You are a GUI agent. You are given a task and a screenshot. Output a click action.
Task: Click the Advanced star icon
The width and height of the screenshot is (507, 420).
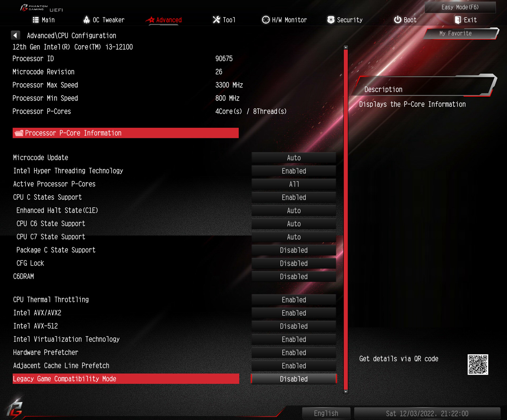[150, 20]
